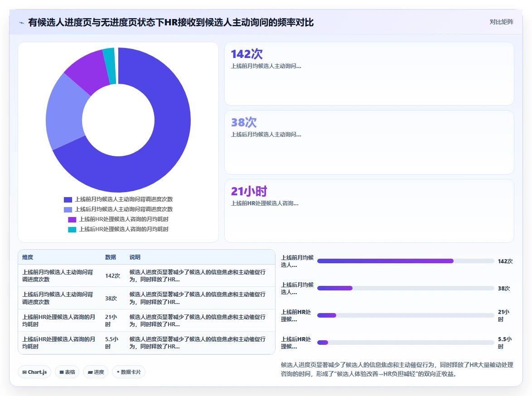Select row 上线后HR处理候选人咨询的月均耗时 in table

146,343
